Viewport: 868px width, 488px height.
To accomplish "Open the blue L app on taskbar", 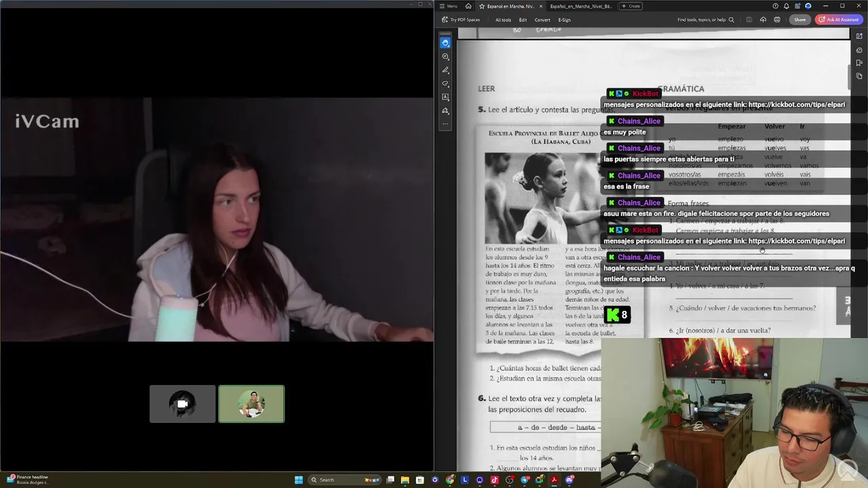I will point(465,480).
